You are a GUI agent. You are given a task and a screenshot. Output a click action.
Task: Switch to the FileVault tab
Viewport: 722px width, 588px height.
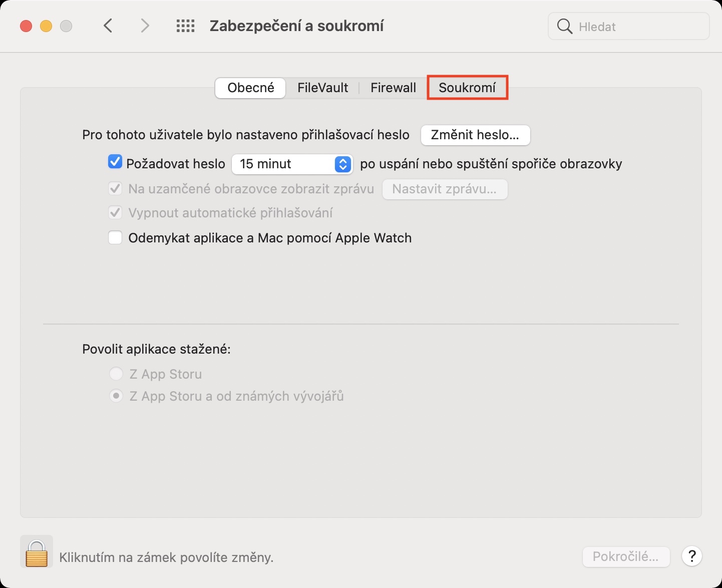[x=322, y=88]
